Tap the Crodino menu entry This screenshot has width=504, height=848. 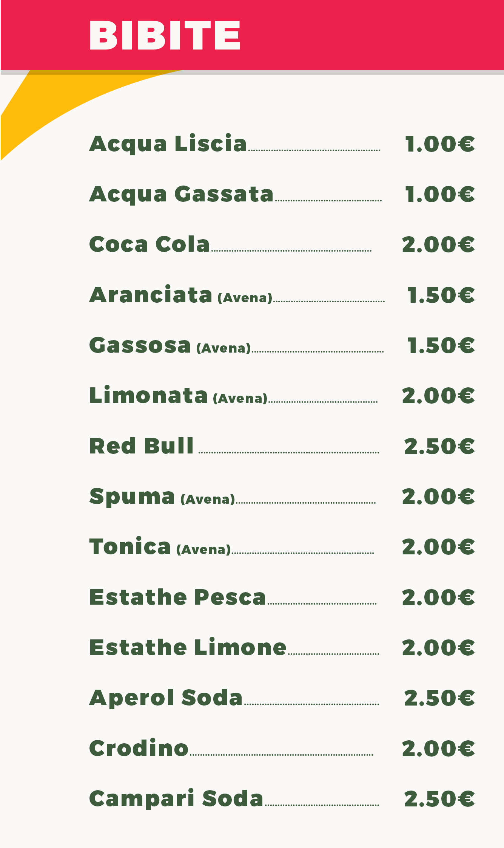click(x=139, y=748)
